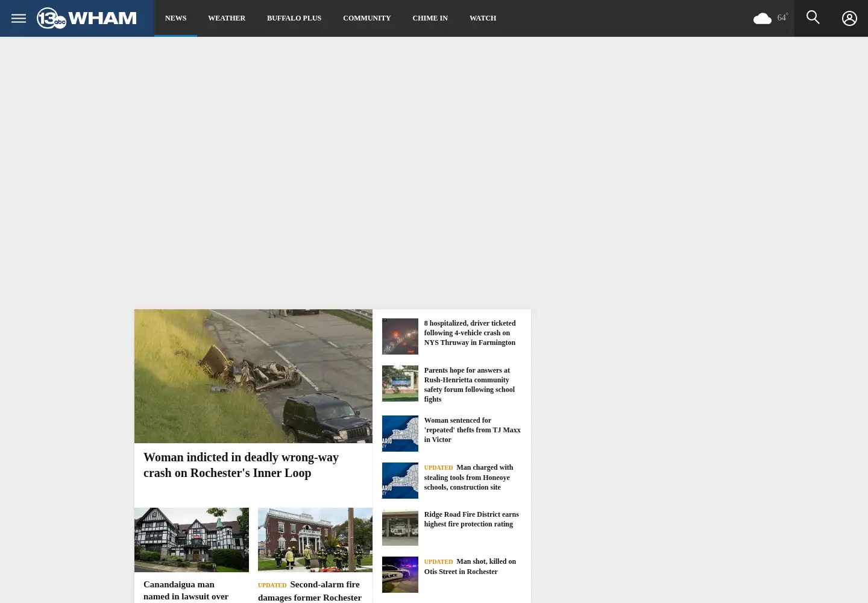Screen dimensions: 868x603
Task: Open the search magnifier icon
Action: pyautogui.click(x=813, y=17)
